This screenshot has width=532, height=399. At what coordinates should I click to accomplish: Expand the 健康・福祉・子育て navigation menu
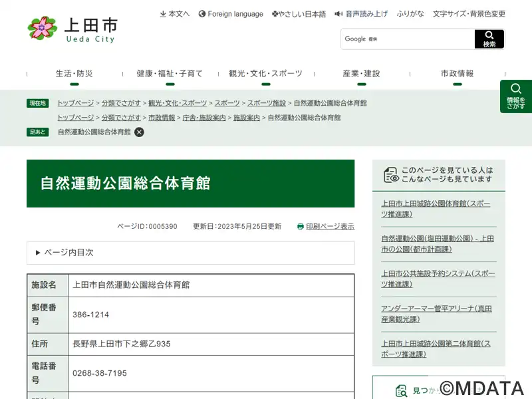tap(170, 74)
